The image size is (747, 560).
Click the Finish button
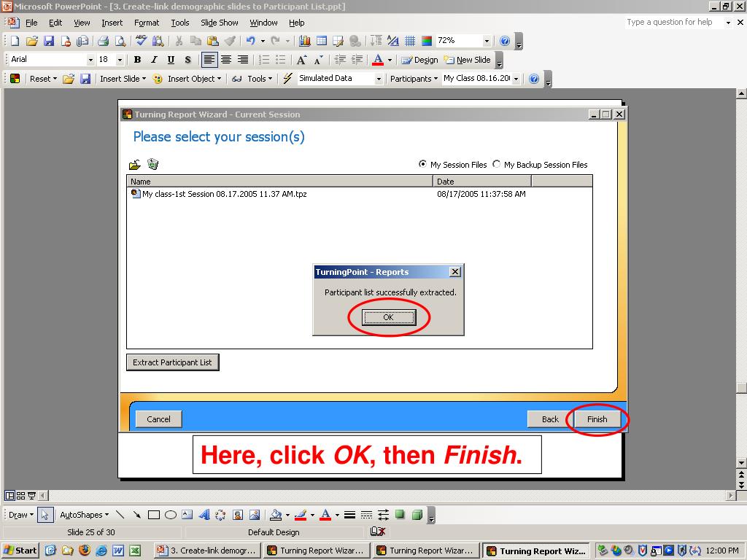pyautogui.click(x=597, y=419)
